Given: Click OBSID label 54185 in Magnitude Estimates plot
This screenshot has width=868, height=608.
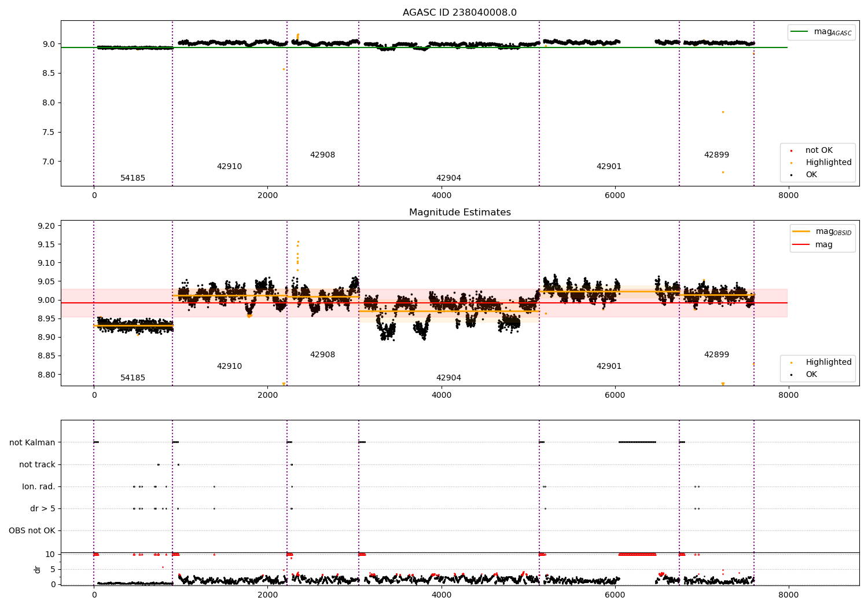Looking at the screenshot, I should tap(133, 378).
